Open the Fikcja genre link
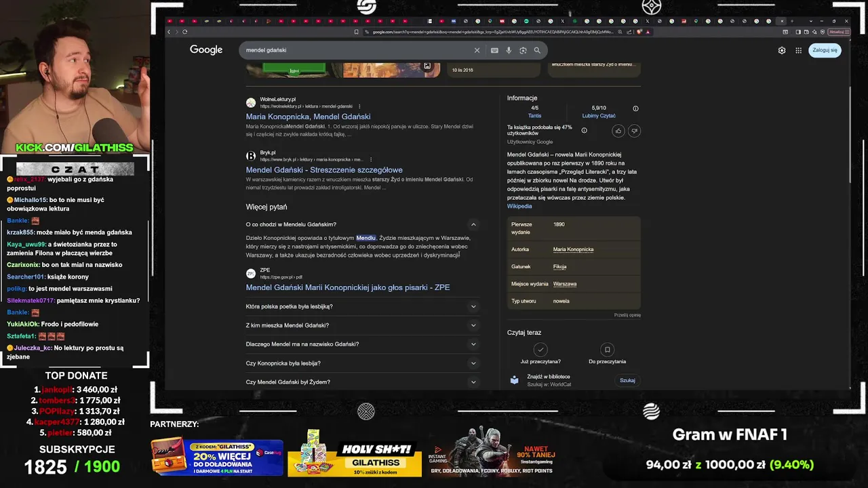 click(x=559, y=267)
